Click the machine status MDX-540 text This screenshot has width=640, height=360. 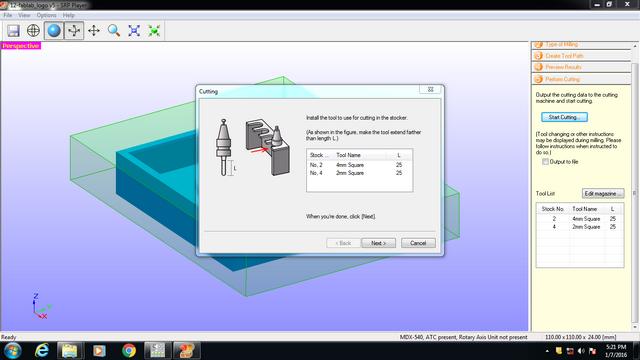(x=463, y=337)
